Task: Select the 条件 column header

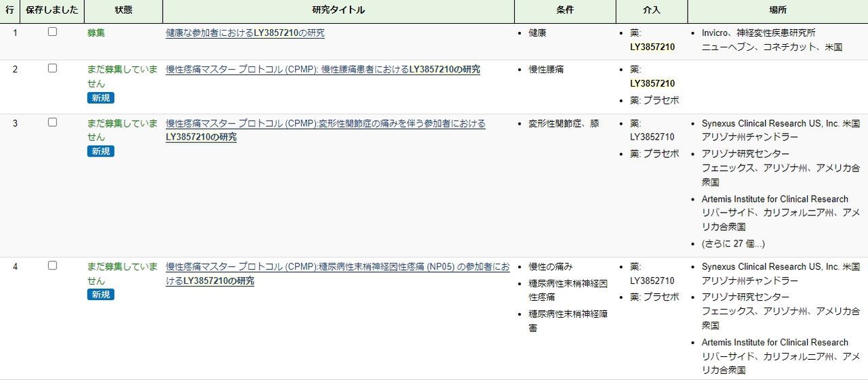Action: (565, 10)
